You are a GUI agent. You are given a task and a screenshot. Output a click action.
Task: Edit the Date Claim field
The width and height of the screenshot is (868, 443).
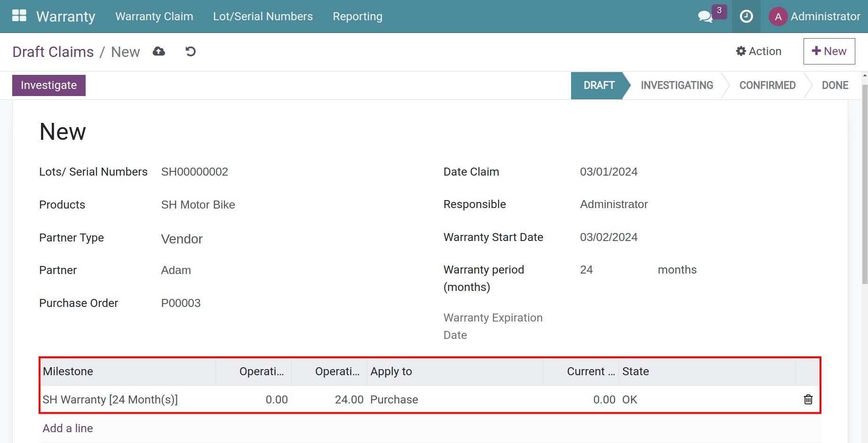pos(609,171)
